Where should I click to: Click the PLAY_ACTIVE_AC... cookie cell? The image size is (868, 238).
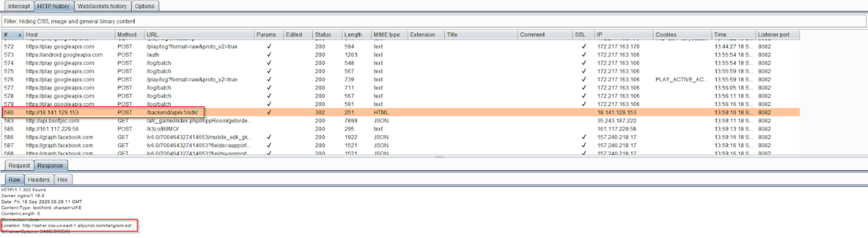(681, 79)
